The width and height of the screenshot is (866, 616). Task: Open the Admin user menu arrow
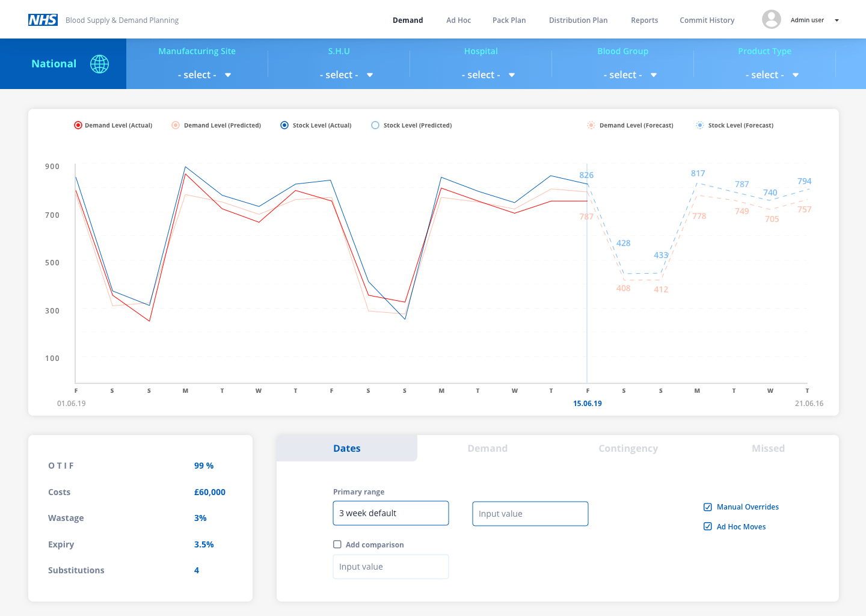pos(837,20)
